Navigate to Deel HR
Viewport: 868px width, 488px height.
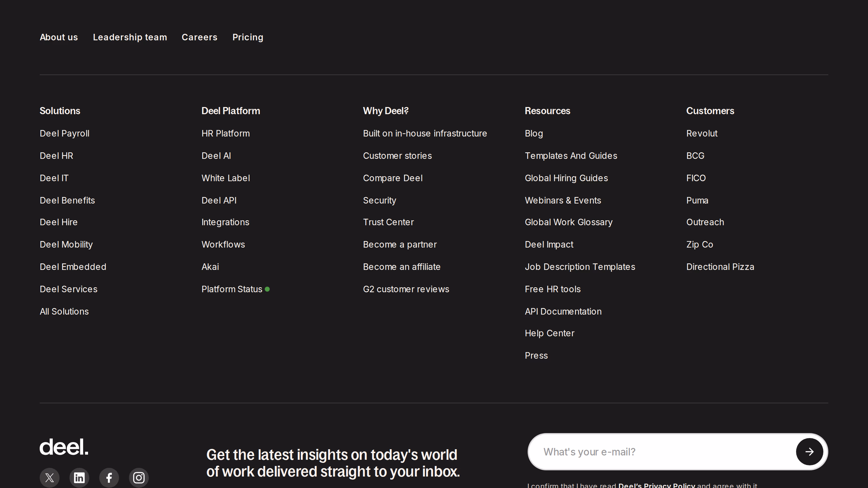tap(56, 156)
